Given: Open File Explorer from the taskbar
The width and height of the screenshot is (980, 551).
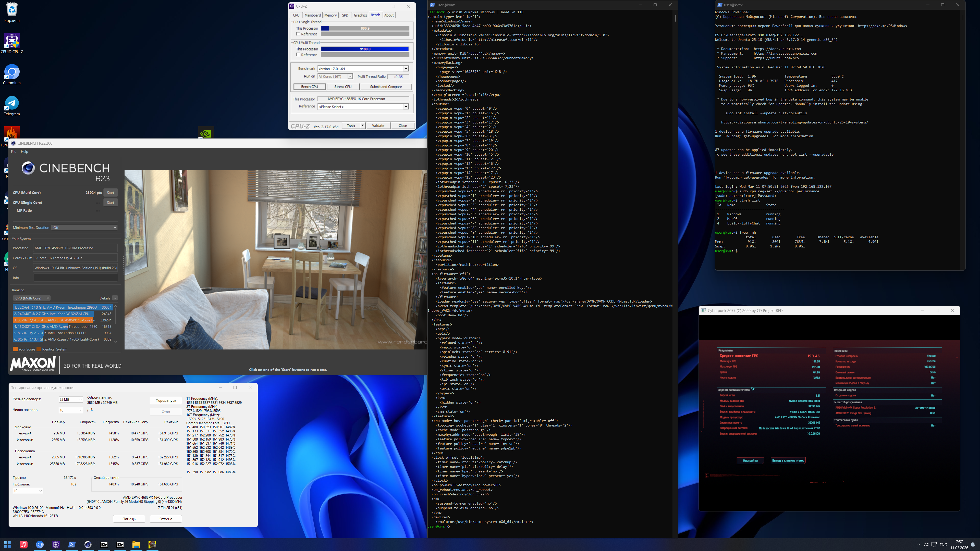Looking at the screenshot, I should [x=136, y=545].
